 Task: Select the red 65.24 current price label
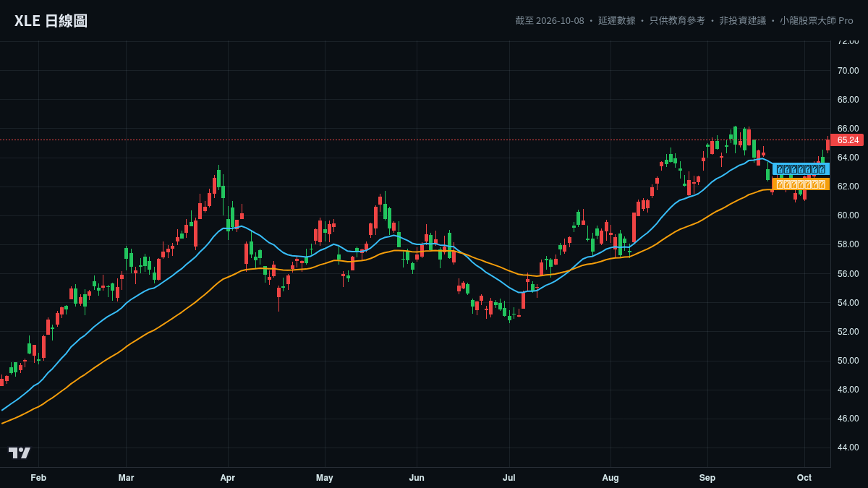[848, 140]
